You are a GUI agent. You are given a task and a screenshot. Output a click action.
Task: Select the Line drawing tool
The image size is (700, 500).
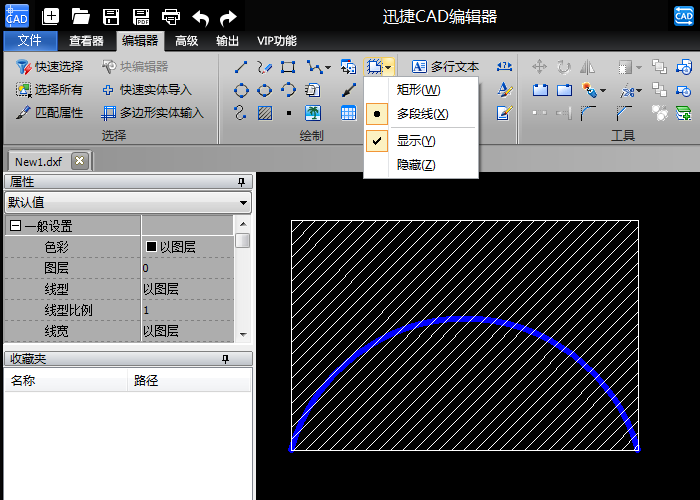(240, 67)
